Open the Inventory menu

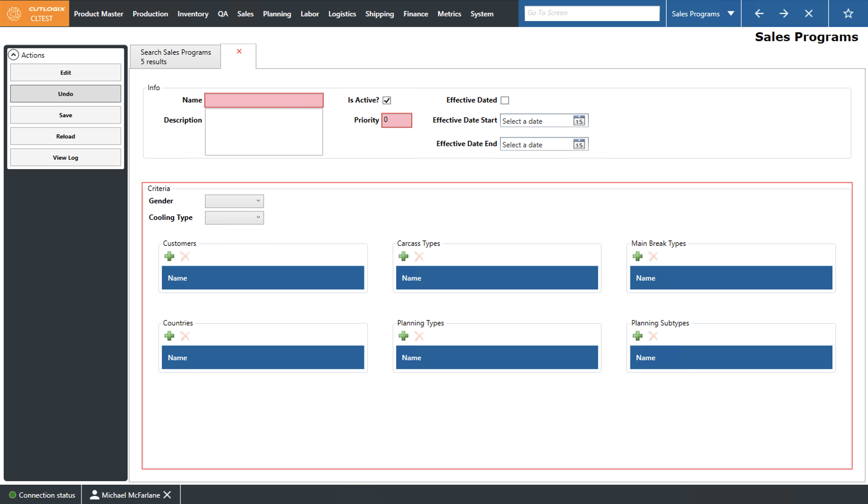[x=192, y=14]
